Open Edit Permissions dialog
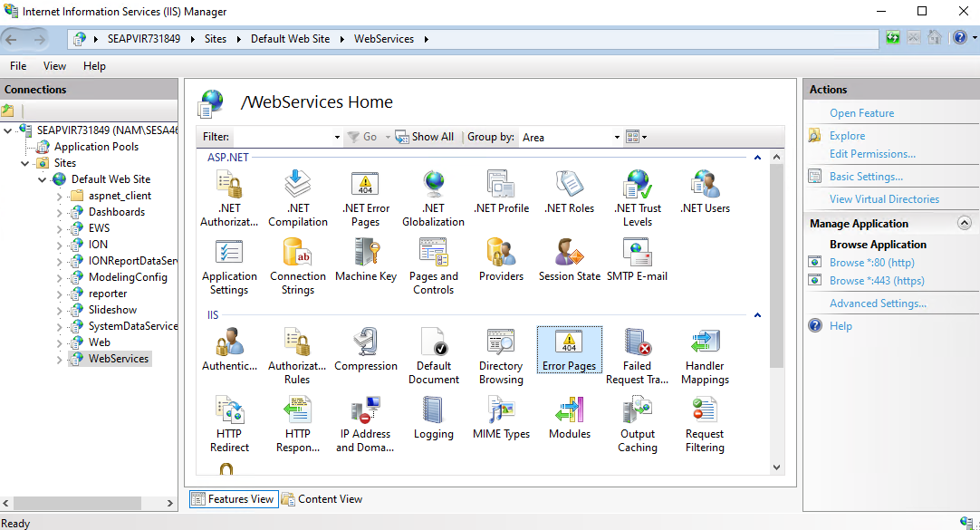980x530 pixels. pyautogui.click(x=872, y=154)
